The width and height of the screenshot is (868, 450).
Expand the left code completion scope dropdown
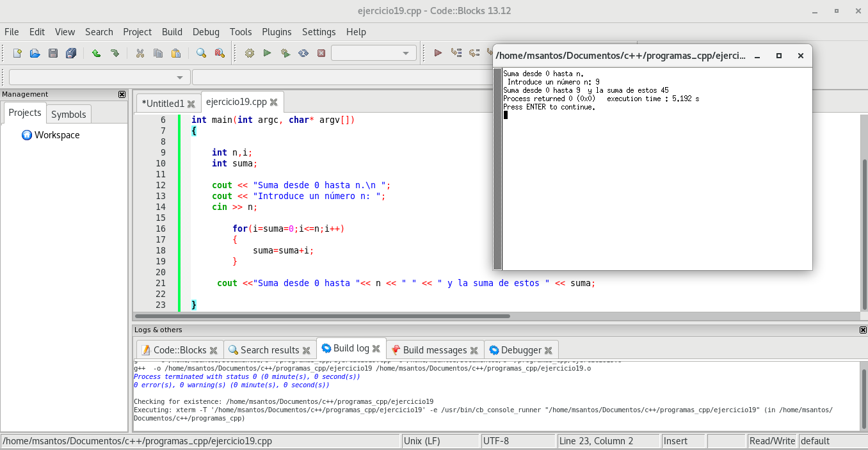(x=99, y=77)
